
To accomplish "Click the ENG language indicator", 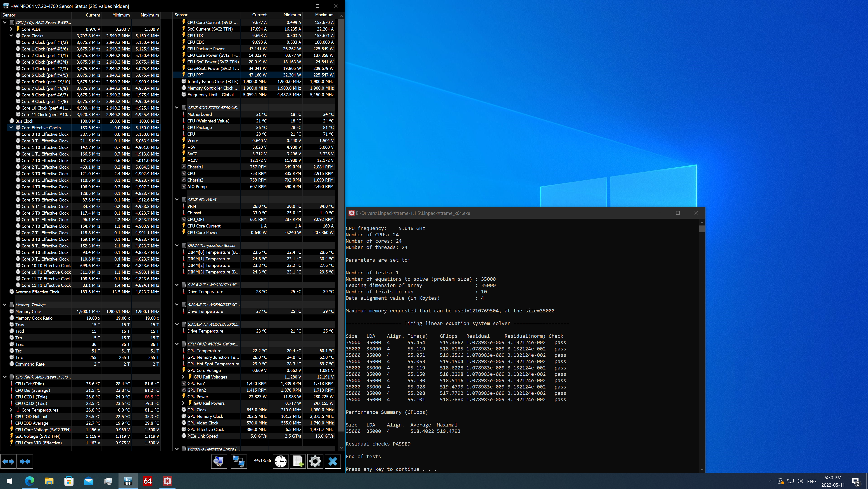I will (812, 481).
